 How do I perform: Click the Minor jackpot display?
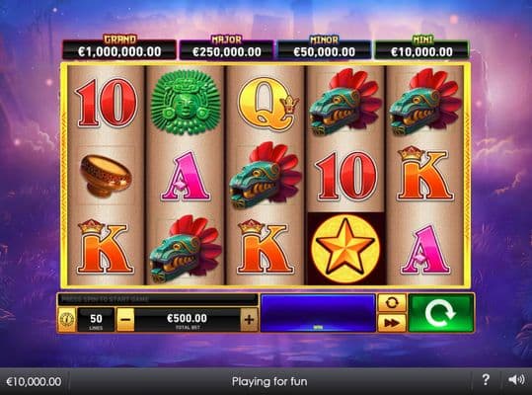[x=324, y=48]
